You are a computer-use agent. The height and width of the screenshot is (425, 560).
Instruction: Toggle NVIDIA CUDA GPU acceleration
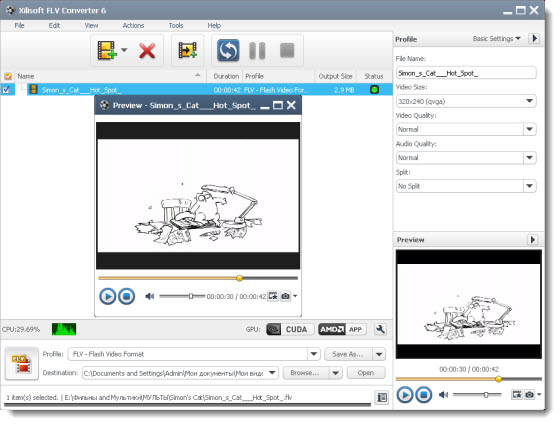point(290,329)
